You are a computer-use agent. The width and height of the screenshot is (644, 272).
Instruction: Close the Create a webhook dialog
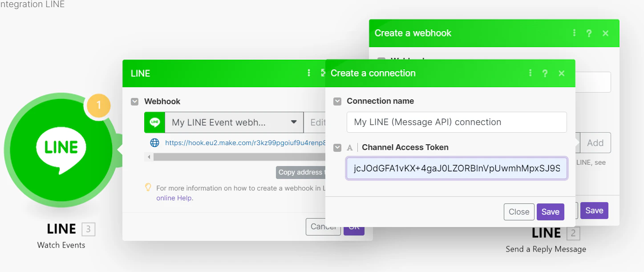pyautogui.click(x=605, y=33)
